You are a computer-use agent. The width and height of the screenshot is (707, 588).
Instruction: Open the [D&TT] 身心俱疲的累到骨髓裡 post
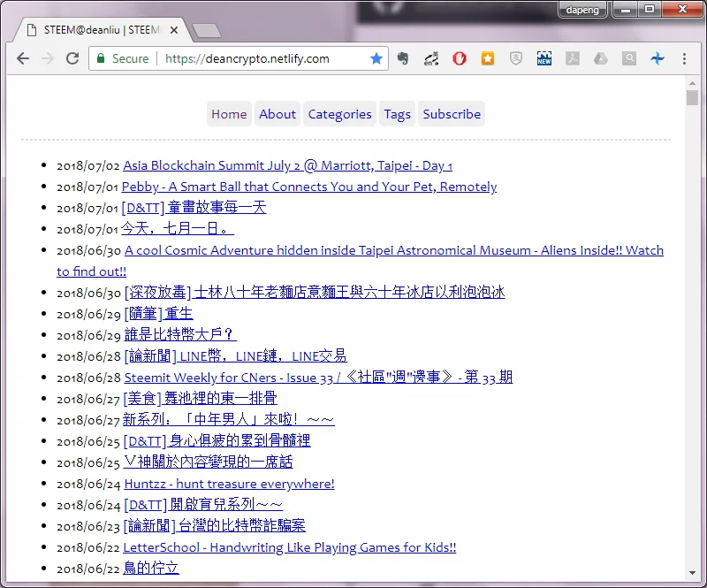click(x=217, y=441)
